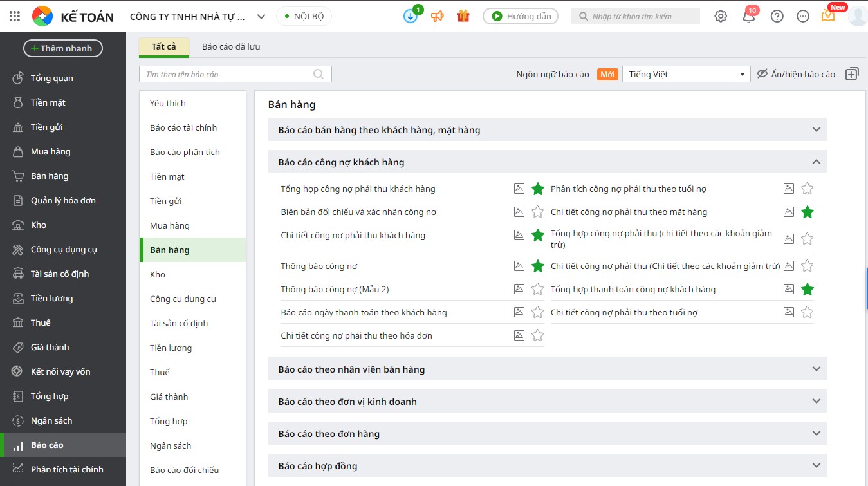Image resolution: width=868 pixels, height=486 pixels.
Task: Open the chat bubble more options icon
Action: pyautogui.click(x=803, y=16)
